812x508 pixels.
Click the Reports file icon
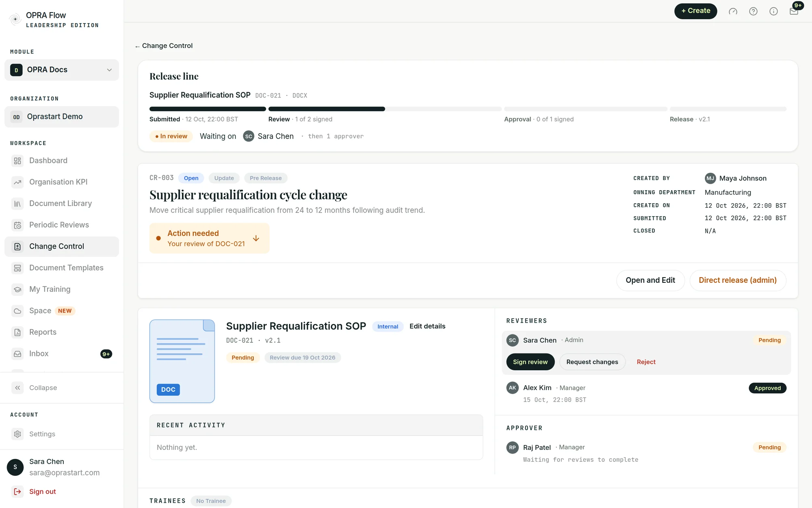[x=17, y=332]
